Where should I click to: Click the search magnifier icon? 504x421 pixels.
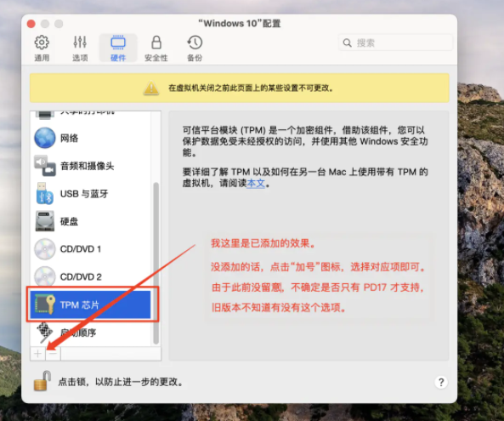[x=347, y=43]
